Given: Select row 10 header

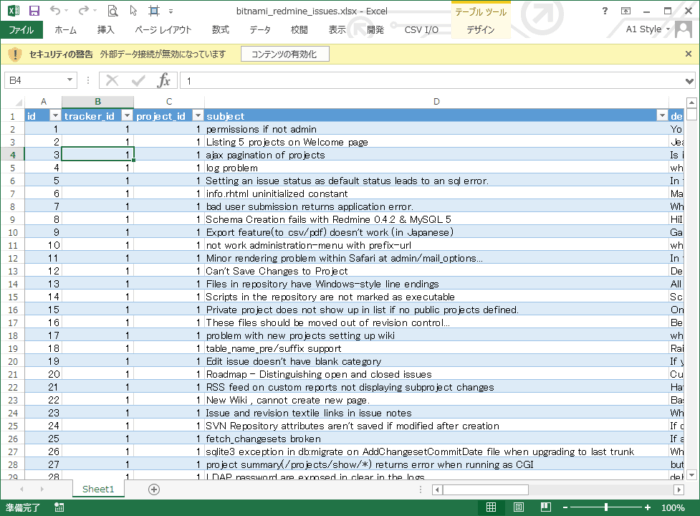Looking at the screenshot, I should pos(12,233).
